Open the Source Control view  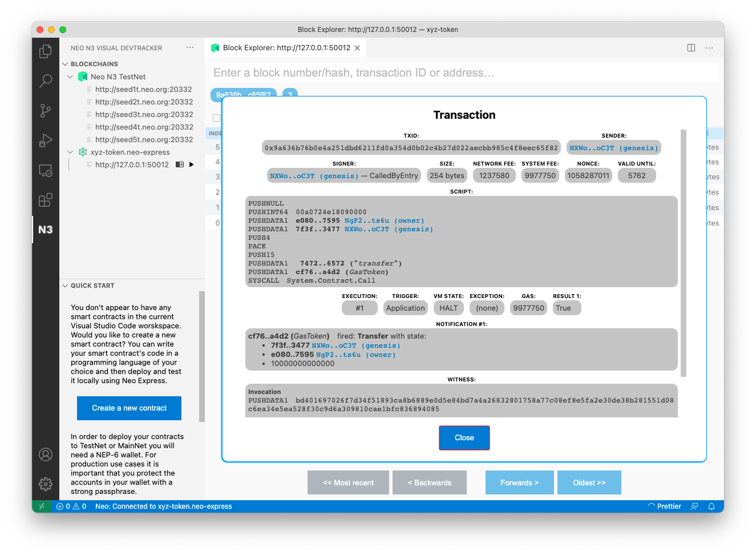[46, 111]
